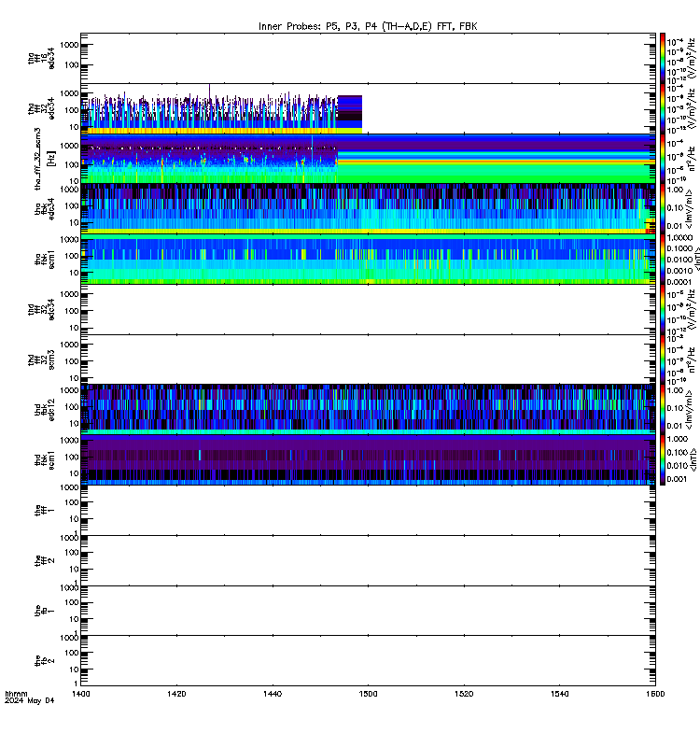
Task: Click the "thd fff 32 edc34" panel label
Action: (41, 310)
